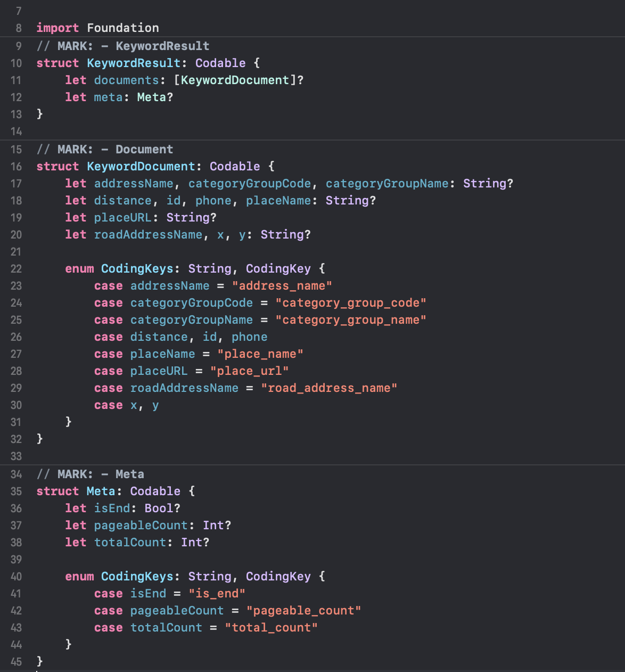Click "CodingKeys" in the enum on line 22
625x672 pixels.
pos(137,268)
